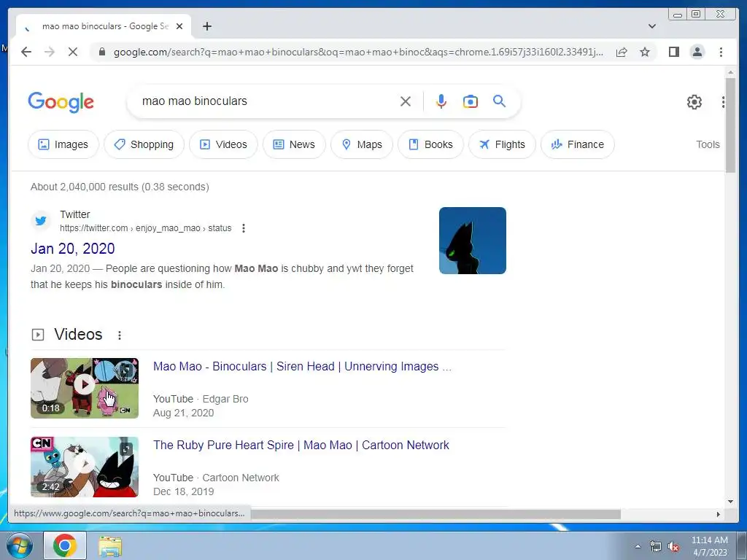
Task: Open options for Twitter result
Action: pyautogui.click(x=244, y=228)
